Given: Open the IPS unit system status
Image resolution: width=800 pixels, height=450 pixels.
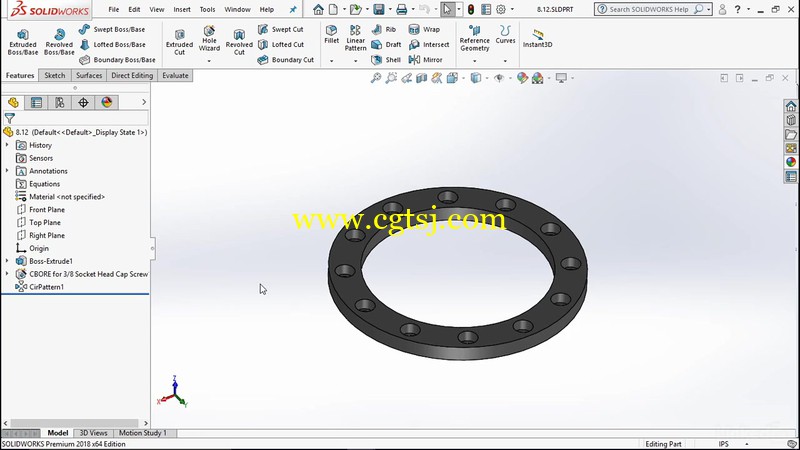Looking at the screenshot, I should [x=723, y=444].
